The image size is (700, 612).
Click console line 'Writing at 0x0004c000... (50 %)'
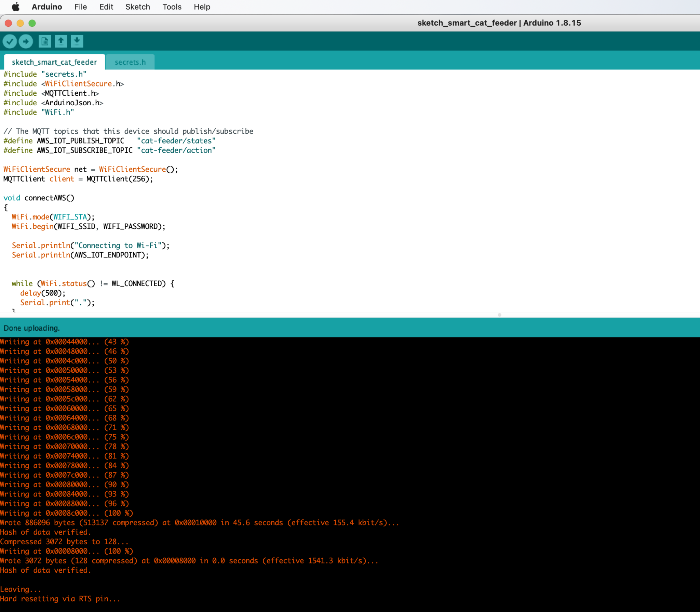64,361
